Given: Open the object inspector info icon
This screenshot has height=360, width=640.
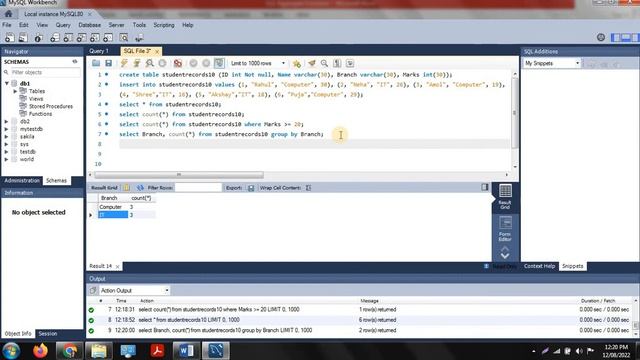Looking at the screenshot, I should coord(38,38).
